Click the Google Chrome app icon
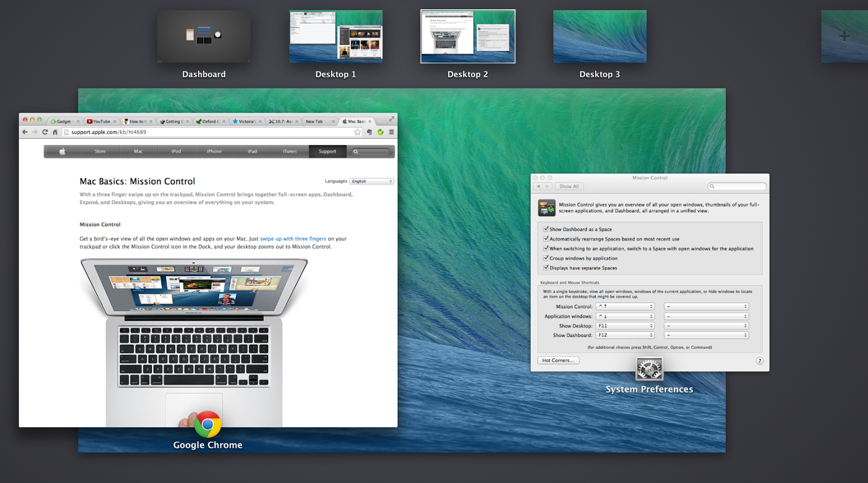The image size is (868, 483). pos(208,424)
